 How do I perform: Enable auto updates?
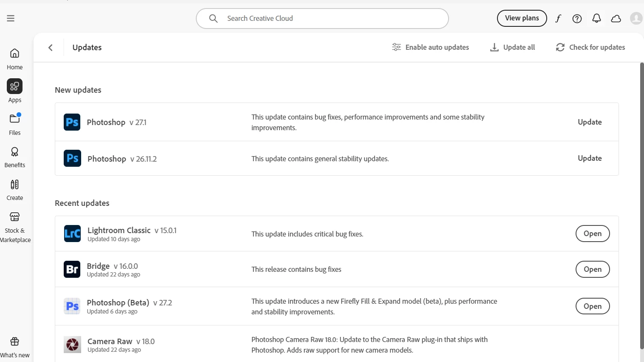(430, 47)
